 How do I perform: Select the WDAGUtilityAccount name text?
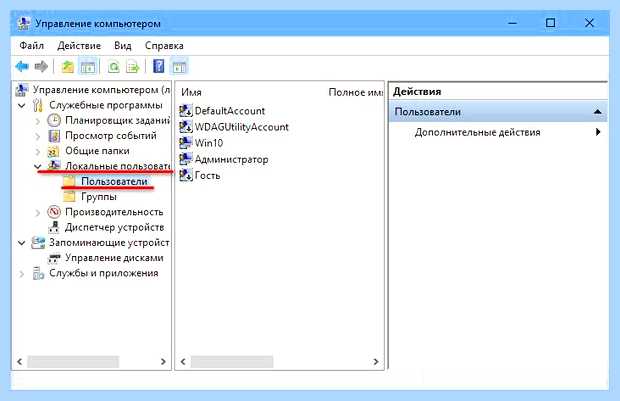(x=242, y=127)
